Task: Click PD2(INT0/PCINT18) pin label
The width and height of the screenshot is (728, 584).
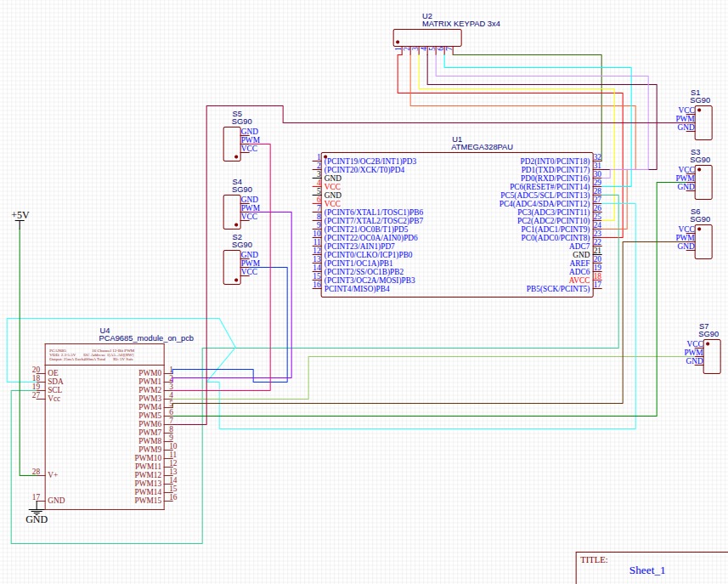Action: [555, 162]
